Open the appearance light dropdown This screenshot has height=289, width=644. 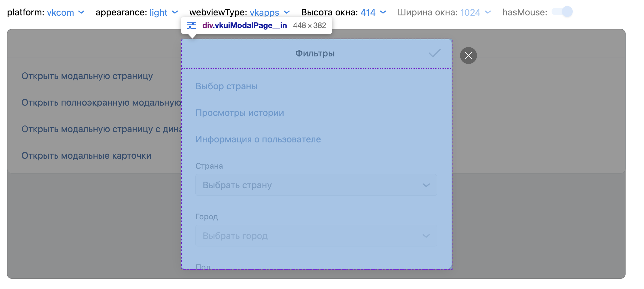[x=164, y=12]
